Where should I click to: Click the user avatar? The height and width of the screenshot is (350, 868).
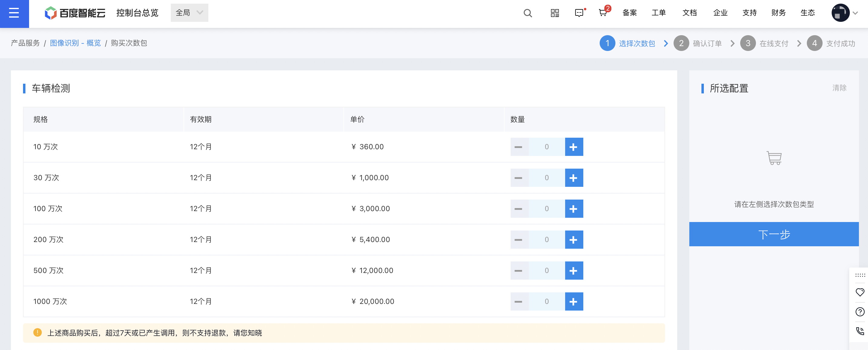point(840,13)
